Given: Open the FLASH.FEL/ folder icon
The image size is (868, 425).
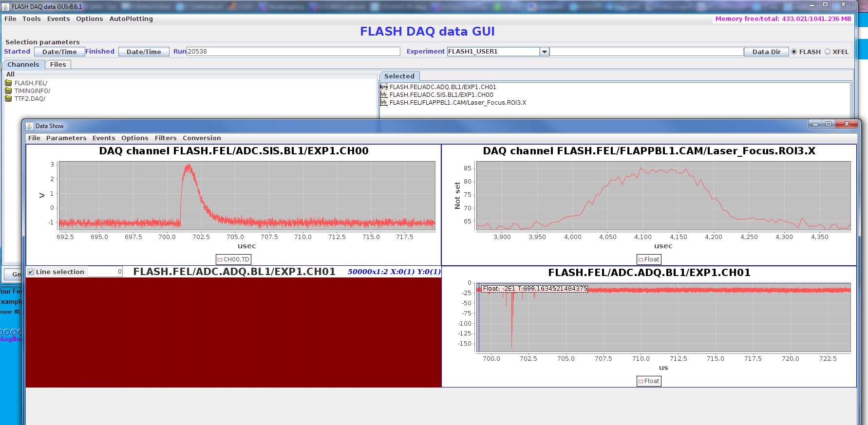Looking at the screenshot, I should point(8,83).
